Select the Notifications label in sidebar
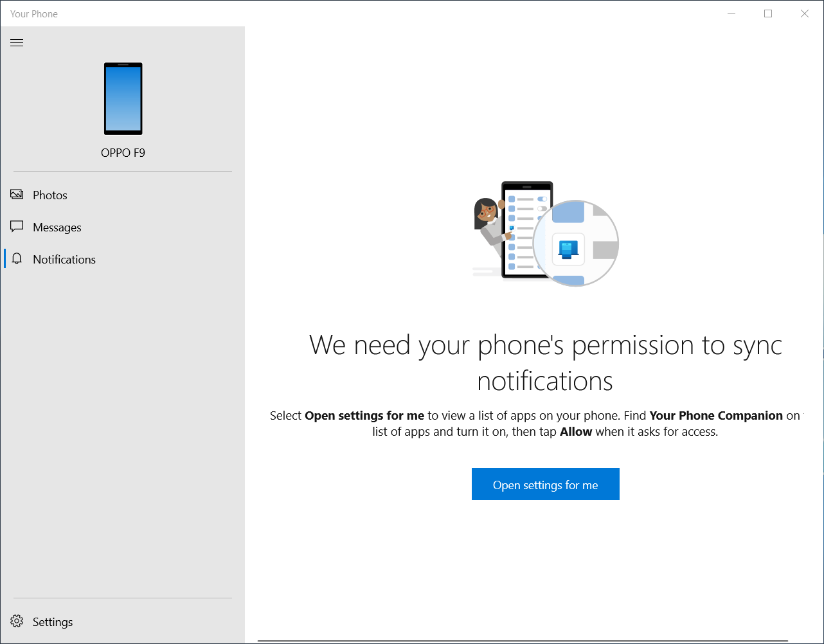 click(x=64, y=260)
